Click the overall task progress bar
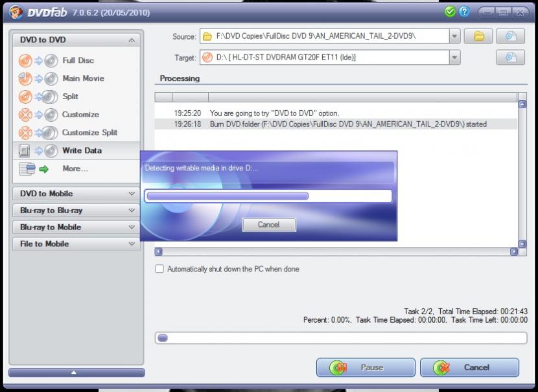Viewport: 538px width, 392px height. [341, 338]
